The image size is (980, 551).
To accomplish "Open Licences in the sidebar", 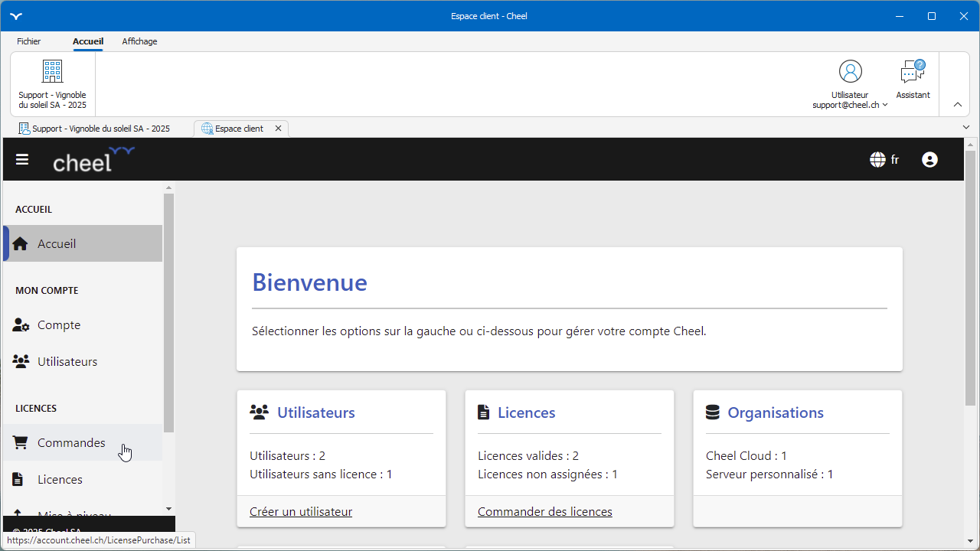I will point(83,479).
